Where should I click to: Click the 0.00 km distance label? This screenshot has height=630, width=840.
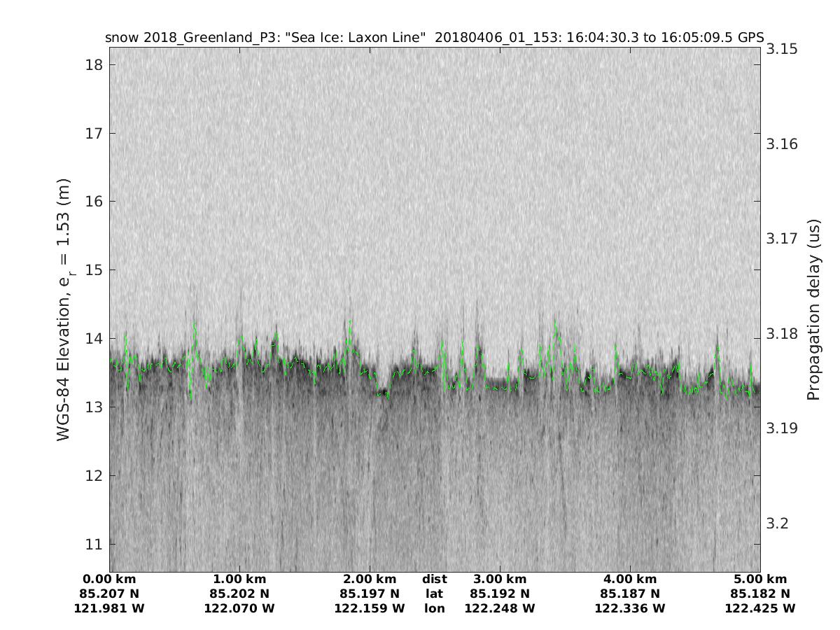pos(109,579)
